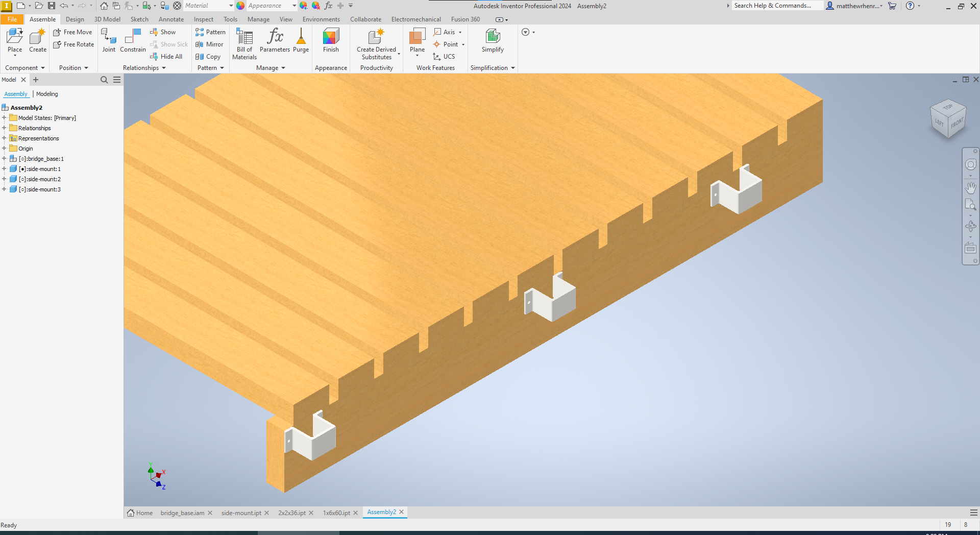
Task: Click the Create component tool
Action: pos(38,40)
